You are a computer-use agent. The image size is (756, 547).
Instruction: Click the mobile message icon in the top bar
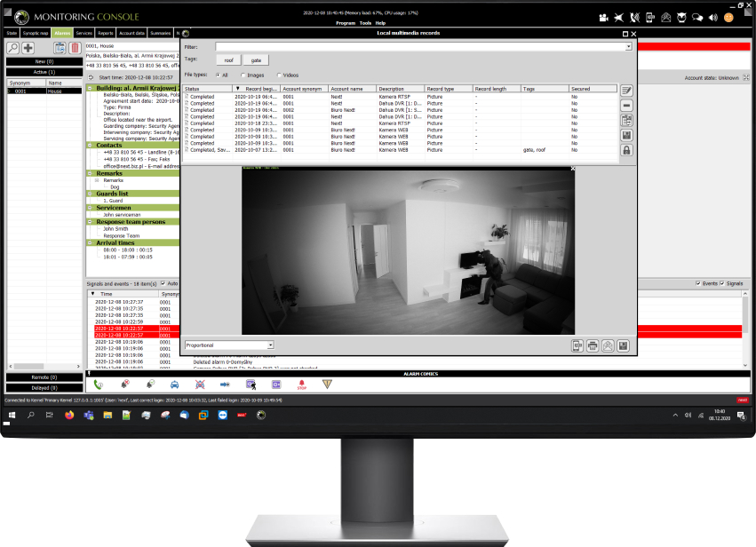(x=650, y=18)
